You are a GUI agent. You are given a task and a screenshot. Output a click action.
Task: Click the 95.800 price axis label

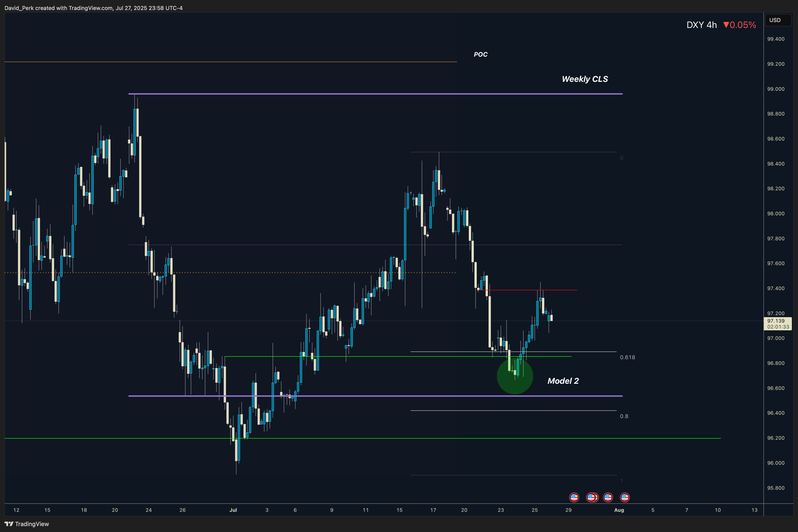[776, 488]
